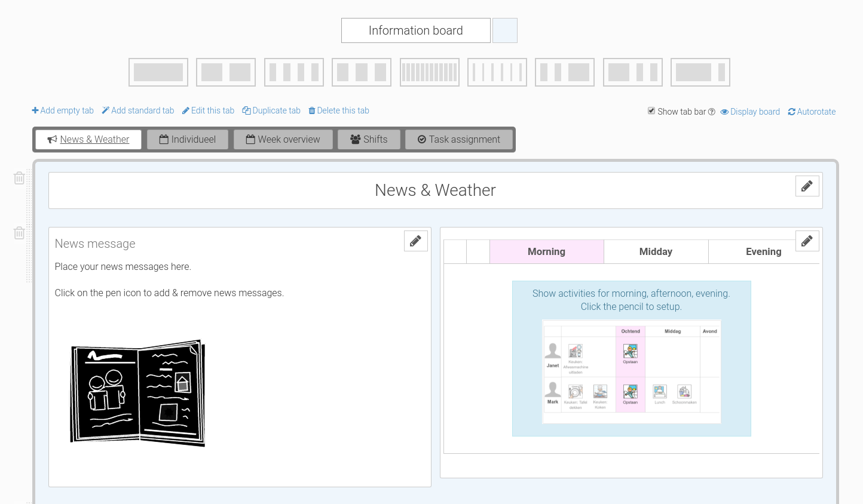Open Display board view
The height and width of the screenshot is (504, 863).
point(750,112)
